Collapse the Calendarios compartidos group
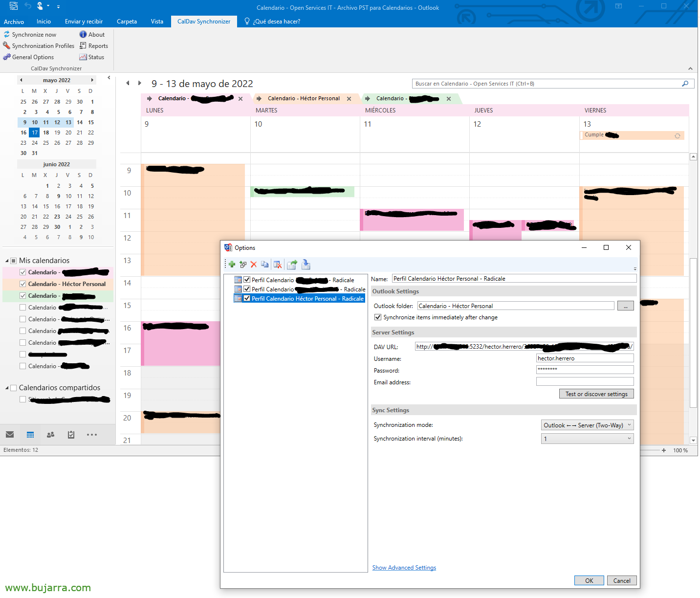Image resolution: width=700 pixels, height=598 pixels. point(7,388)
